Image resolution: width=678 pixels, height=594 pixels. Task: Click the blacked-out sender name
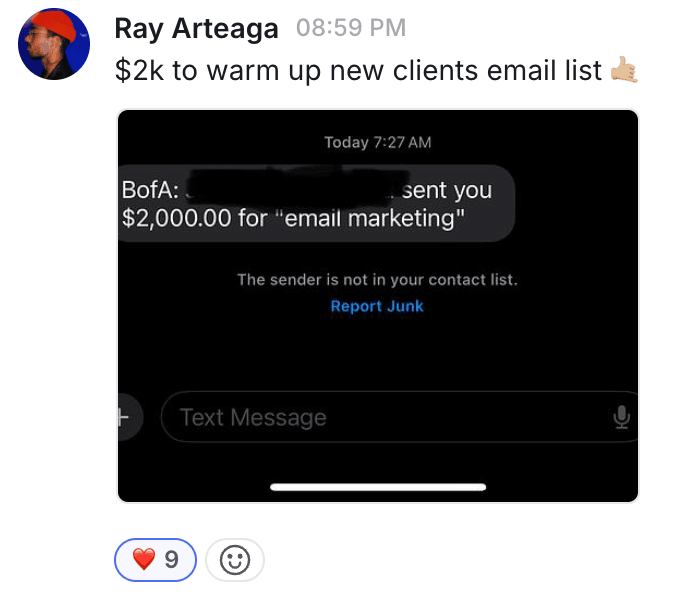click(x=290, y=187)
